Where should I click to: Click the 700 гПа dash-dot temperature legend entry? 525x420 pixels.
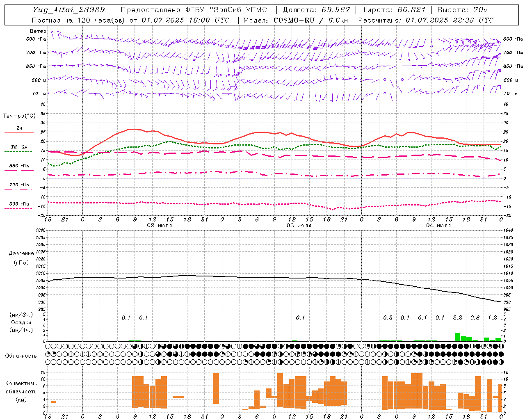[x=19, y=186]
